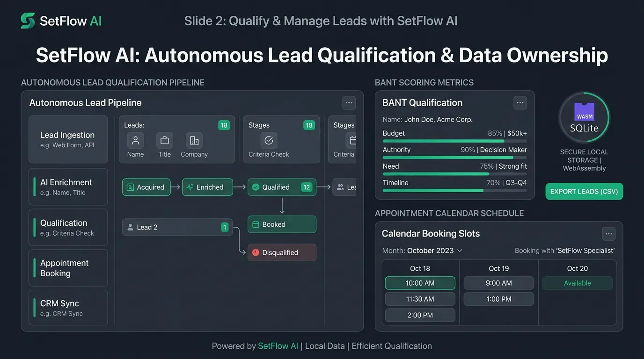The height and width of the screenshot is (359, 644).
Task: Click the Lead 2 count badge 1
Action: pos(225,227)
